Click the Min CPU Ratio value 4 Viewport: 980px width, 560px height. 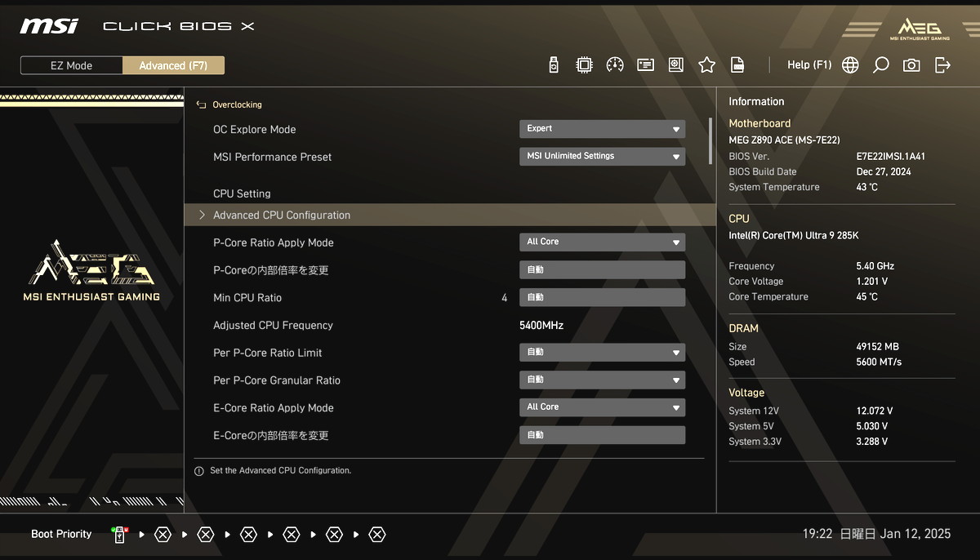pos(505,298)
